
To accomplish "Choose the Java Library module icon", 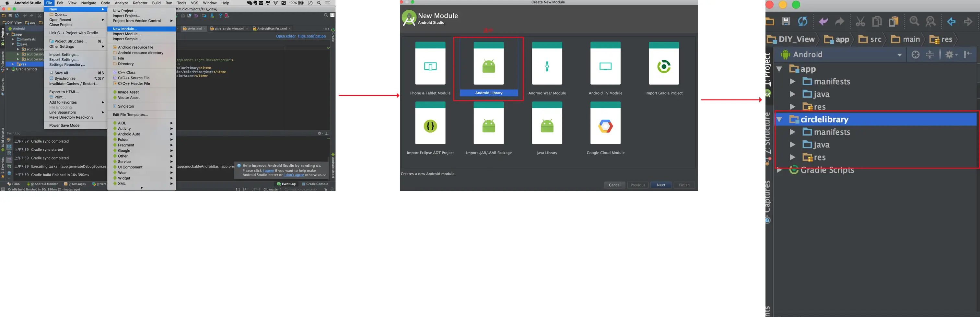I will [547, 123].
